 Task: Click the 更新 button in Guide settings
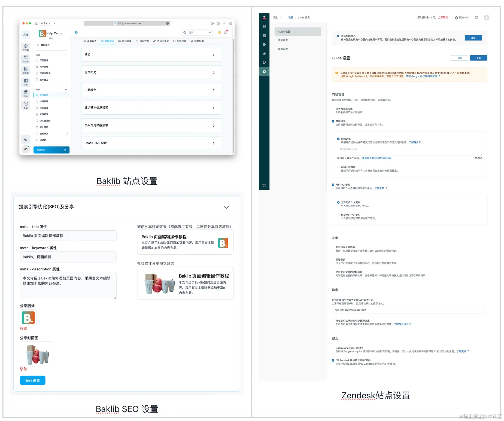pyautogui.click(x=479, y=58)
